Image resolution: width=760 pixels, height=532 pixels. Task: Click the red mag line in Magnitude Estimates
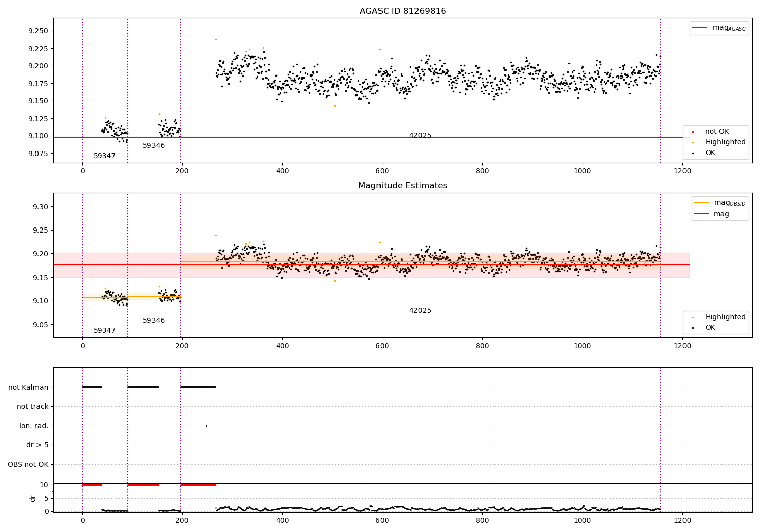pyautogui.click(x=371, y=265)
